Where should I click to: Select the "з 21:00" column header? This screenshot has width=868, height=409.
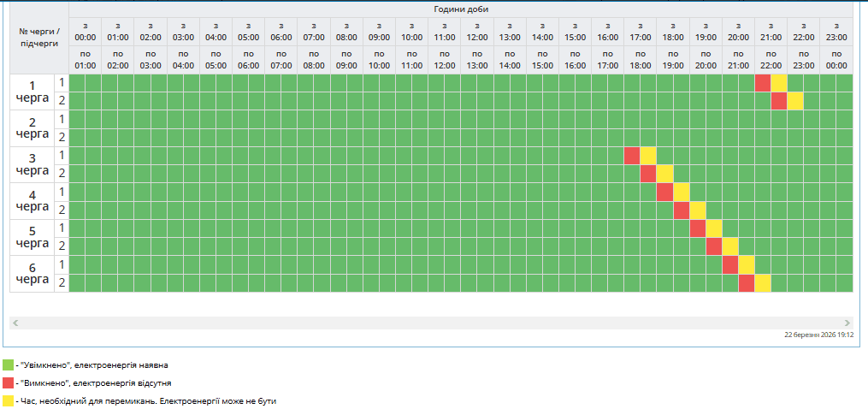pyautogui.click(x=771, y=32)
